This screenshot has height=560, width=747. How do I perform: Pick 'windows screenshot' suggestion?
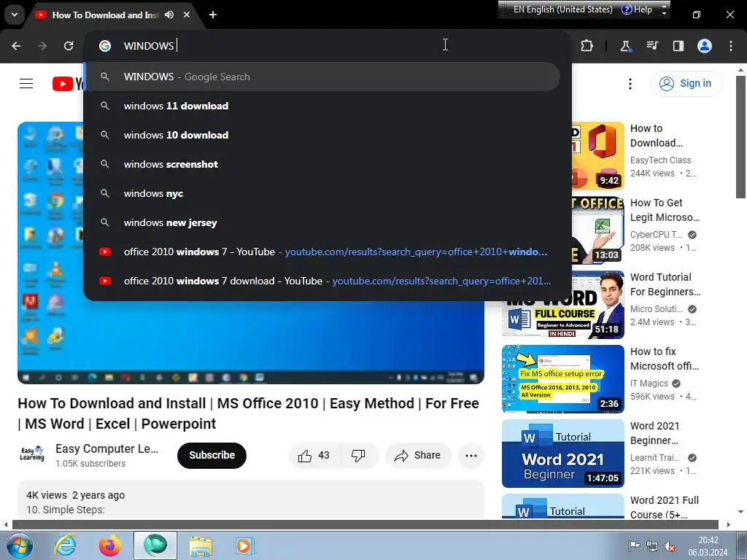322,164
